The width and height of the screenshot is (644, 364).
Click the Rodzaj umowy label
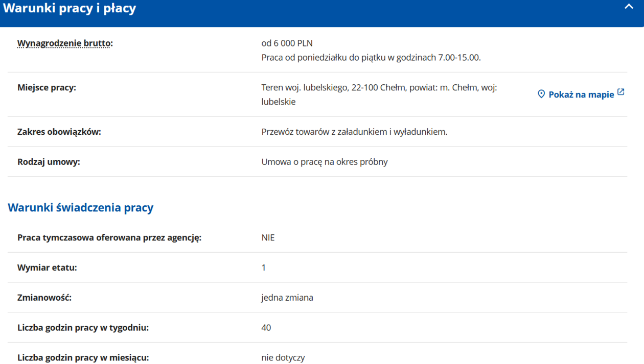point(49,162)
